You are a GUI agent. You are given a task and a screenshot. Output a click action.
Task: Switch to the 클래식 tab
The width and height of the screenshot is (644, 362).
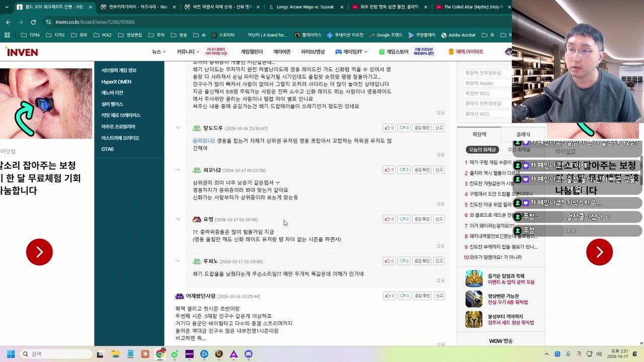click(x=523, y=134)
